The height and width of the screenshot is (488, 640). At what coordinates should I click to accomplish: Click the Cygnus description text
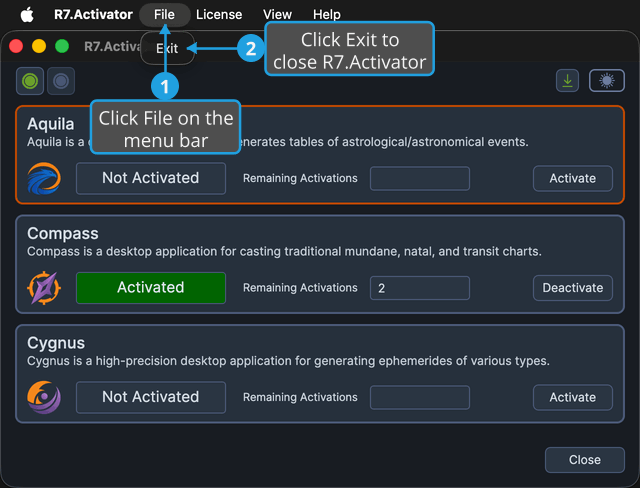(288, 361)
